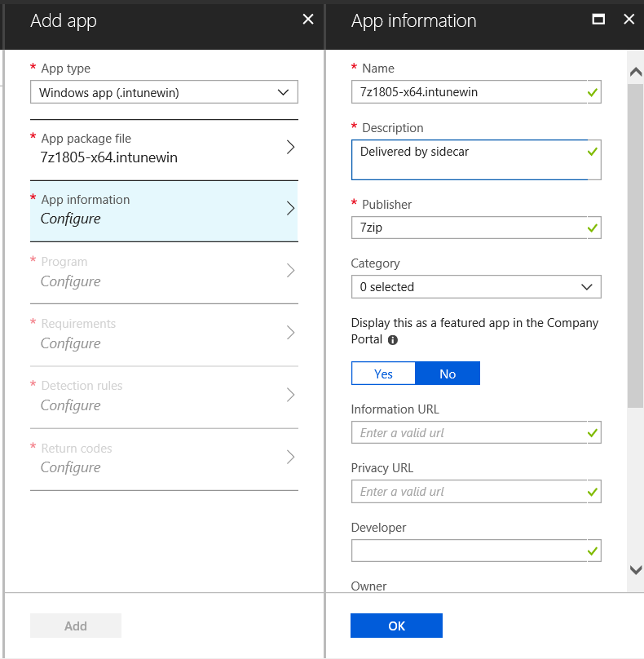The height and width of the screenshot is (659, 644).
Task: Confirm with the OK button
Action: (396, 626)
